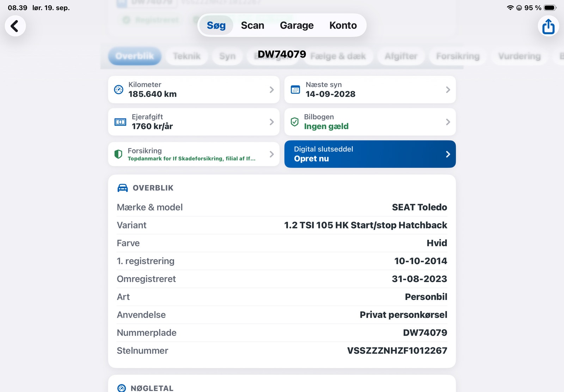This screenshot has width=564, height=392.
Task: Open the Bilbogen Ingen gæld card
Action: click(370, 122)
